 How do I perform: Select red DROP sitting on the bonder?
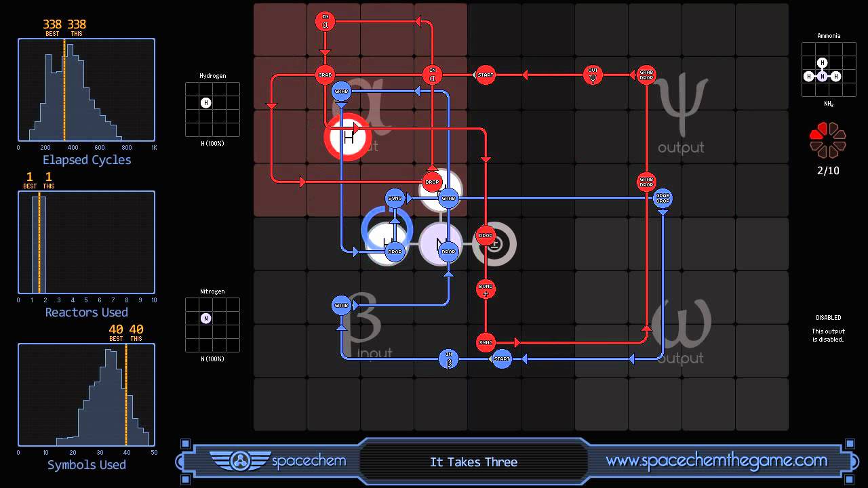click(x=486, y=235)
